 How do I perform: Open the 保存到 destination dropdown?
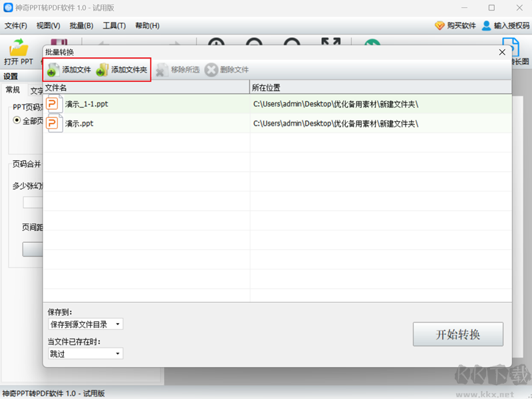point(86,325)
